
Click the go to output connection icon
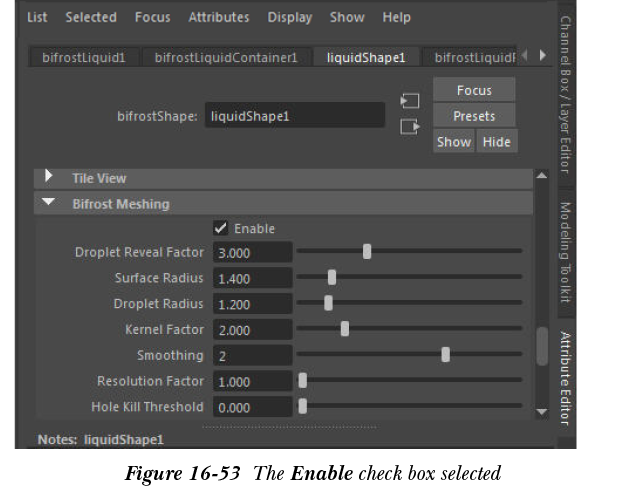[x=408, y=127]
